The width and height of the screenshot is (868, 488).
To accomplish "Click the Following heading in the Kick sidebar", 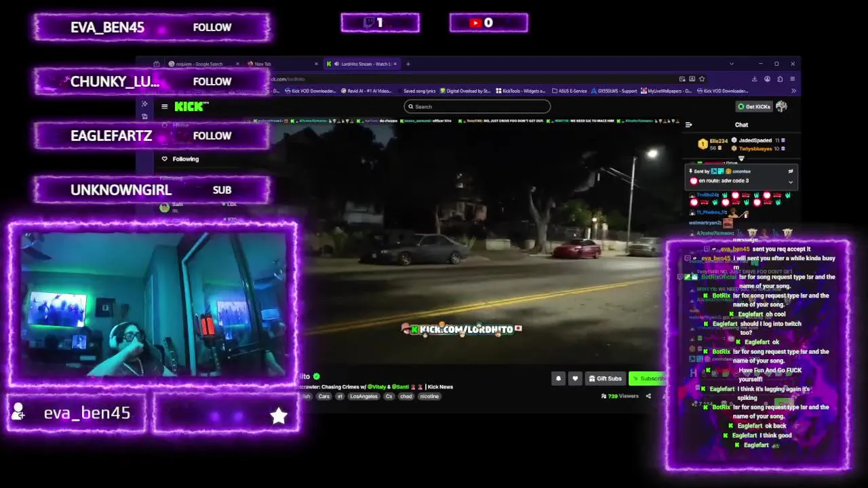I will 186,159.
